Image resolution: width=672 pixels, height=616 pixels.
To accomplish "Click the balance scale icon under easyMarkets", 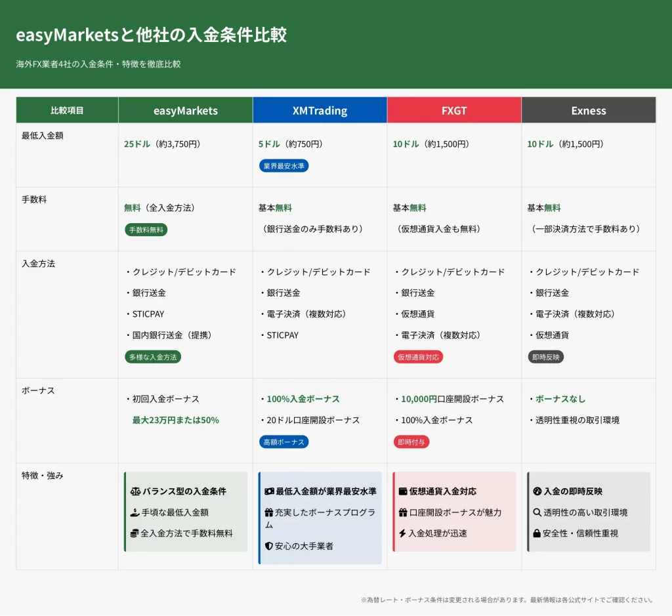I will (136, 491).
